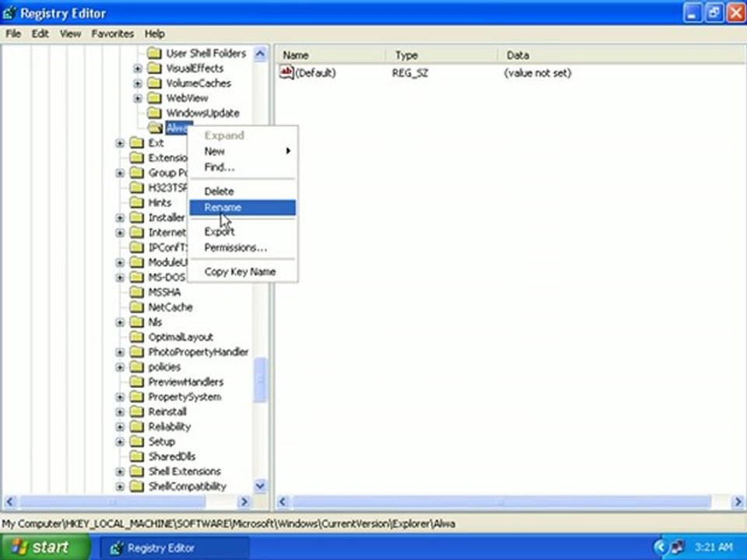Expand the Setup key
Viewport: 747px width, 560px height.
120,442
